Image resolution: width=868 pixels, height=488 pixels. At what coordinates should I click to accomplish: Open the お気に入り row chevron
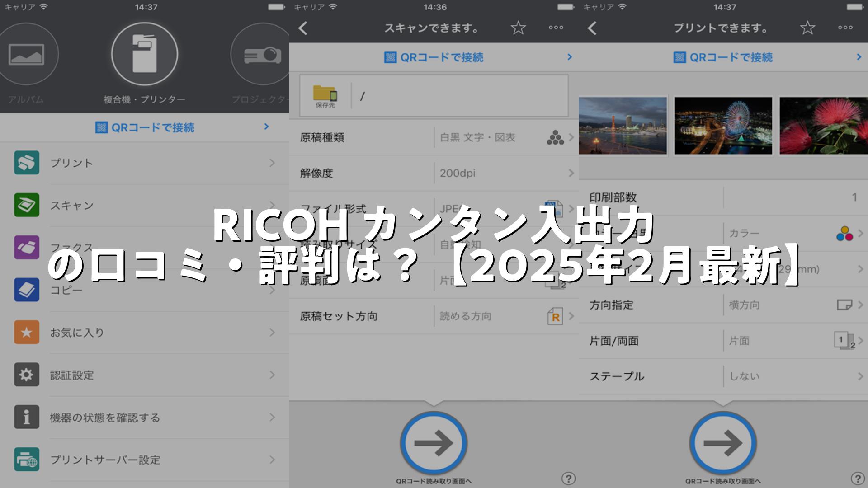[272, 332]
